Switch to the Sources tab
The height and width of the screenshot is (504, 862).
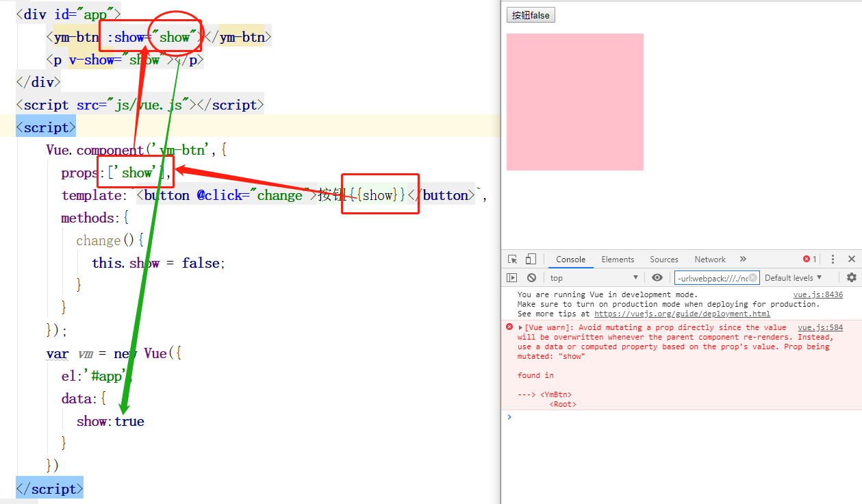(x=664, y=260)
